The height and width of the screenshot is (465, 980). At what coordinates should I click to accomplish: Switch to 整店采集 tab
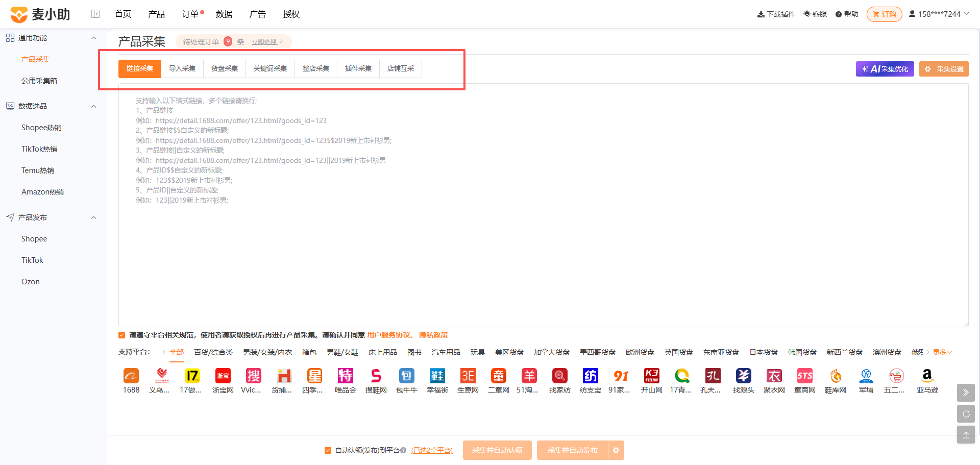[x=316, y=68]
